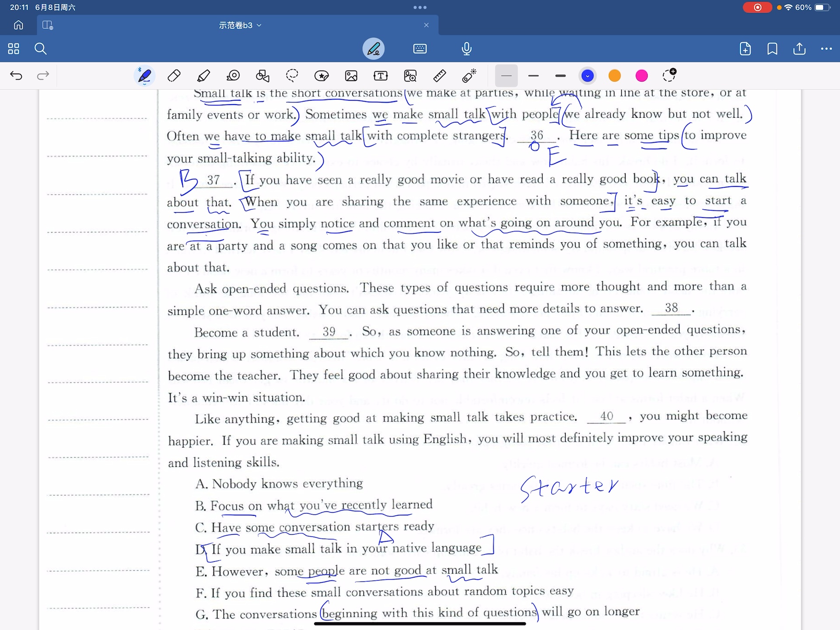
Task: Bookmark the current page
Action: pyautogui.click(x=772, y=49)
